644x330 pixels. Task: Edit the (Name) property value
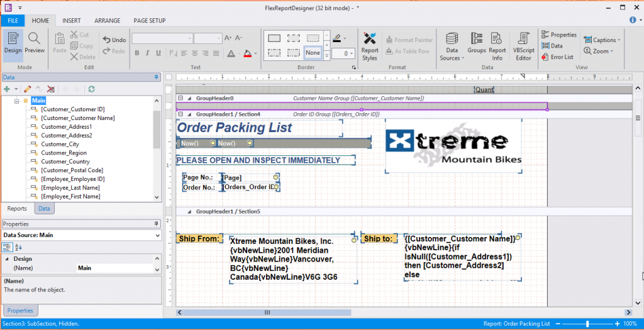115,268
